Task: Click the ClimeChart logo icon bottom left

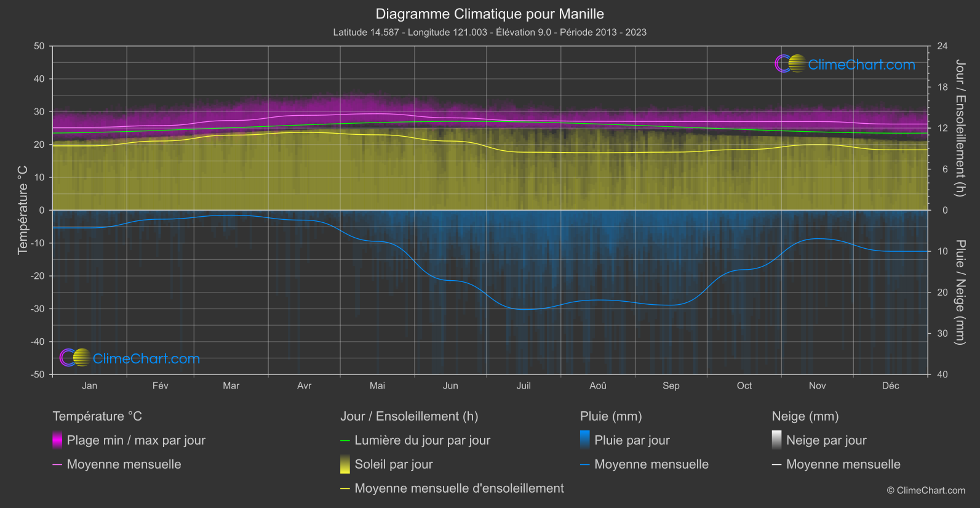Action: coord(75,357)
